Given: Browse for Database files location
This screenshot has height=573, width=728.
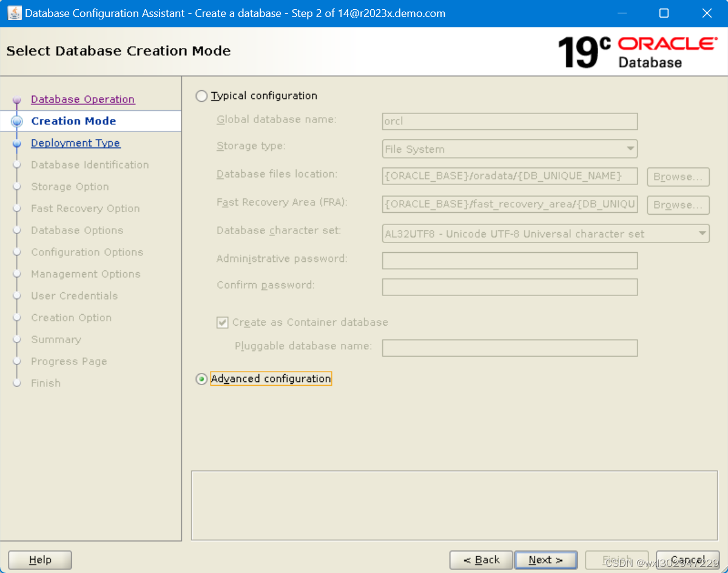Looking at the screenshot, I should point(678,176).
